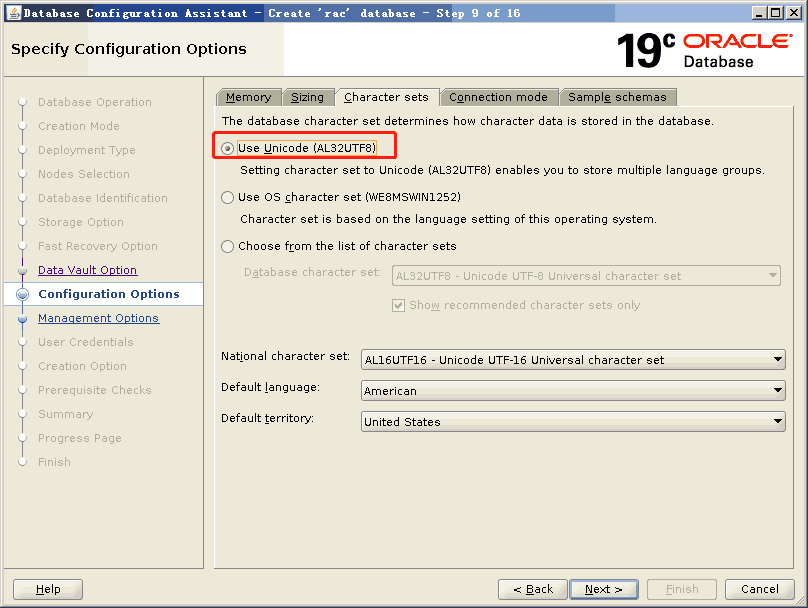
Task: Switch to the Sizing tab
Action: tap(308, 97)
